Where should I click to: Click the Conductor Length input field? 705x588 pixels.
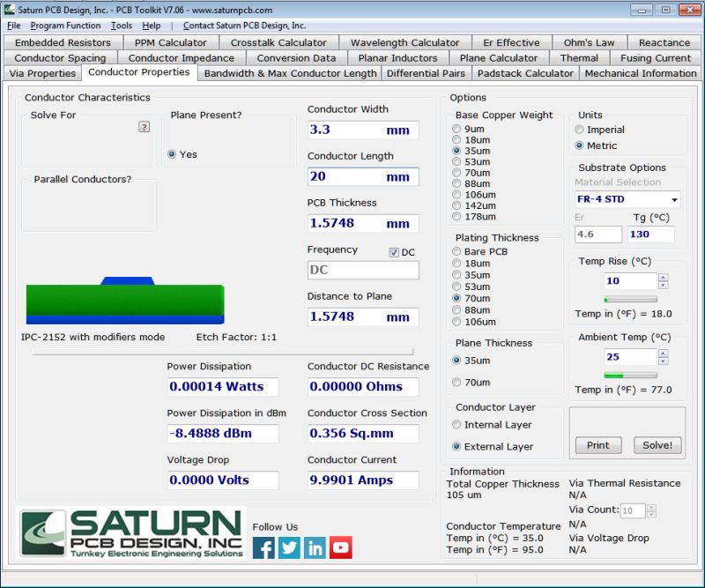(x=363, y=177)
